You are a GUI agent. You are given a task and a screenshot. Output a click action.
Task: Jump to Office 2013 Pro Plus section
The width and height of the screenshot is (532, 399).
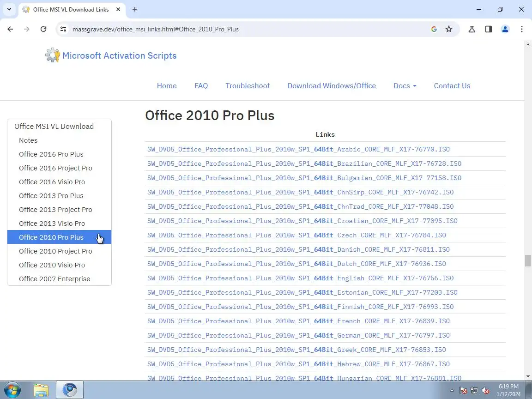[x=51, y=196]
